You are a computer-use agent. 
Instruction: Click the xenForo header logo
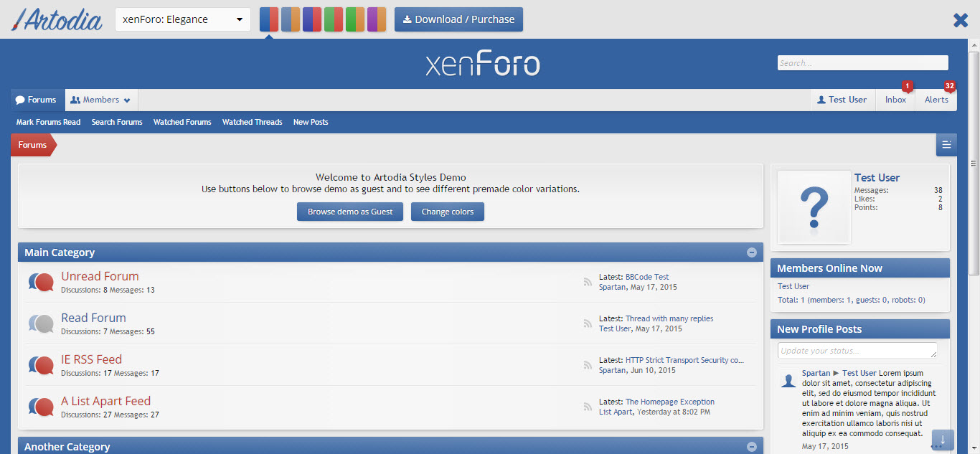(483, 64)
